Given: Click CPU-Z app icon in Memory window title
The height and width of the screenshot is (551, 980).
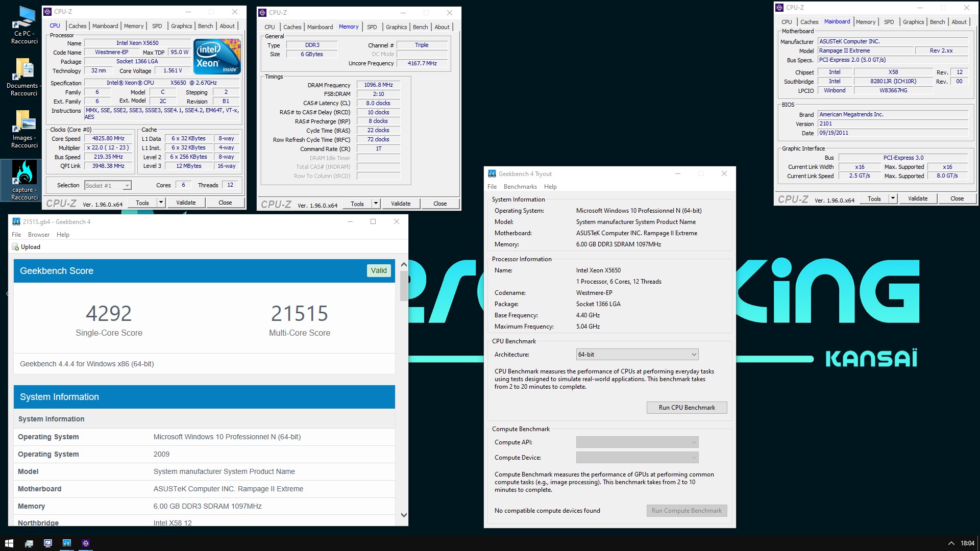Looking at the screenshot, I should tap(262, 13).
